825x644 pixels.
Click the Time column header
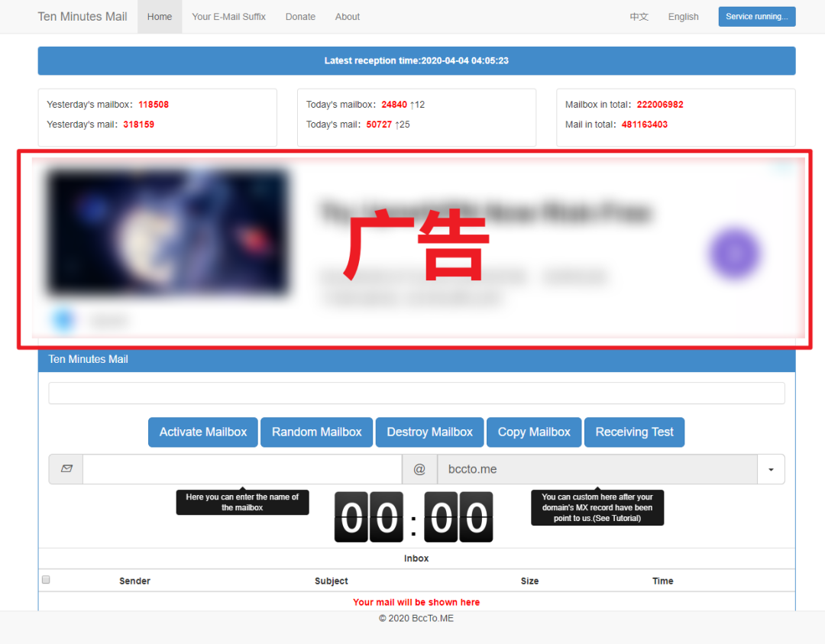click(x=662, y=581)
